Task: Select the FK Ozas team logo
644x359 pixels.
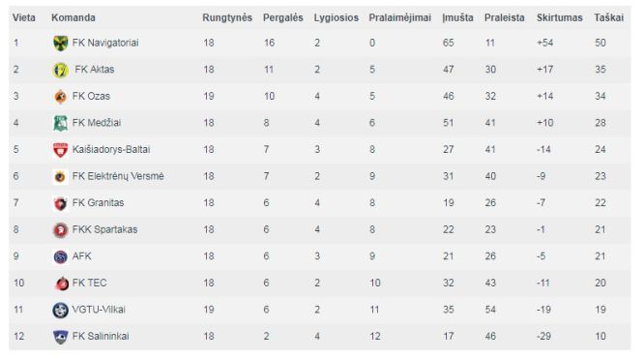Action: point(60,97)
